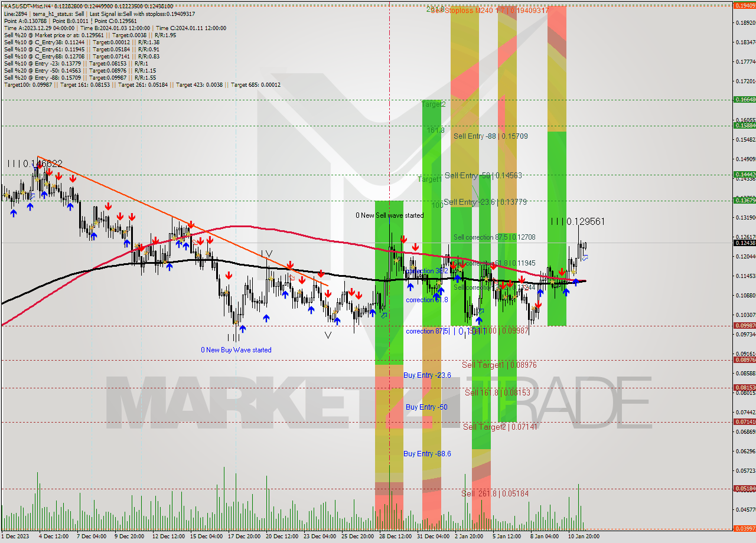Click the 'Buy Entry -23.6' label
The image size is (756, 543).
[427, 375]
